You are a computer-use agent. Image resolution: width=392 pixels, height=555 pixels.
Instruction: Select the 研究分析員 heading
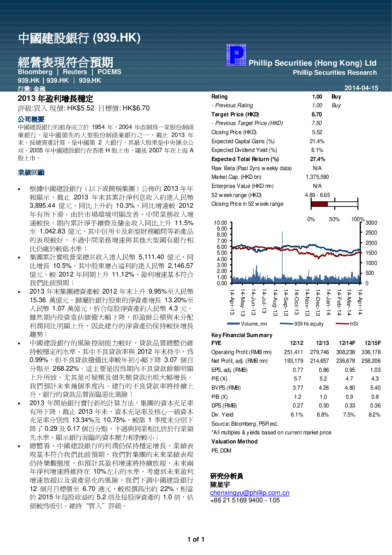[x=226, y=476]
